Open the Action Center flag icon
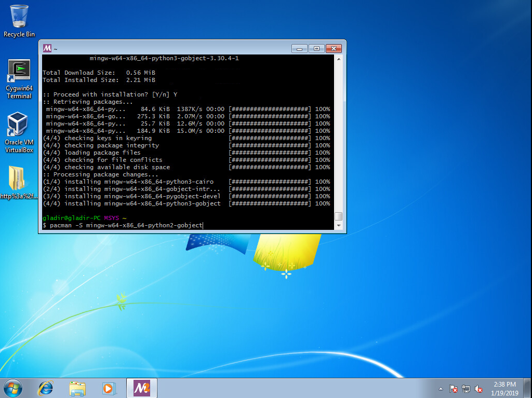 pyautogui.click(x=453, y=389)
